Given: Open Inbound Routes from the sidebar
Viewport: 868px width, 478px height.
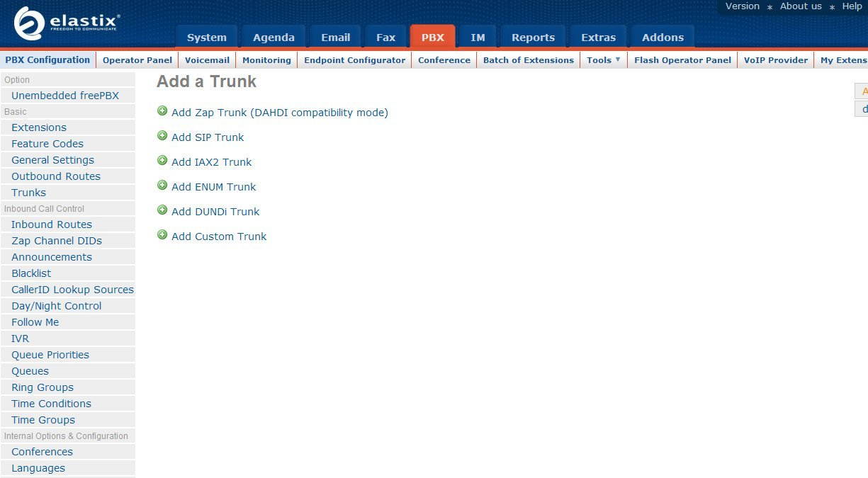Looking at the screenshot, I should (x=51, y=224).
